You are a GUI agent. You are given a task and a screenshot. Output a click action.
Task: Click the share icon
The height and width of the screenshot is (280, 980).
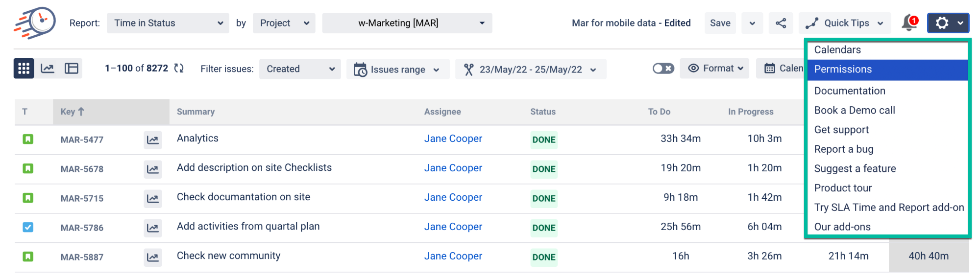tap(781, 23)
